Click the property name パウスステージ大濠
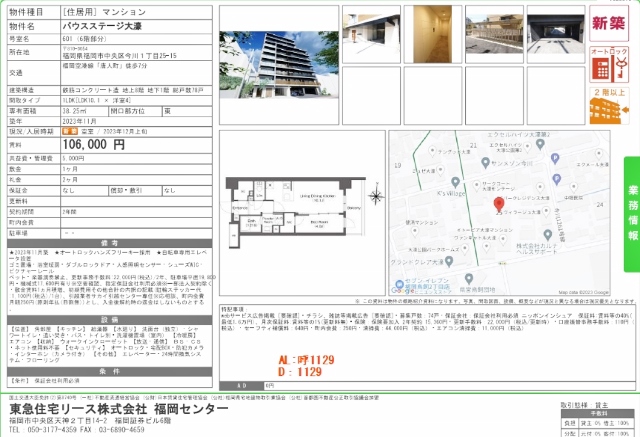The height and width of the screenshot is (437, 640). [x=102, y=27]
